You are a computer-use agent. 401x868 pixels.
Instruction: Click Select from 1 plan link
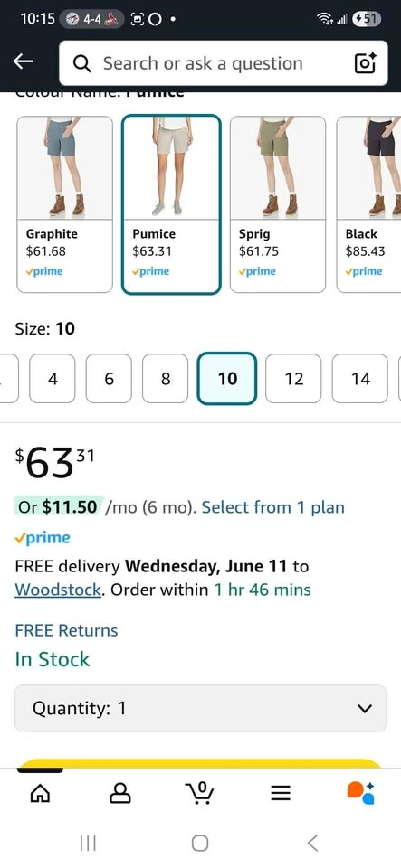(273, 507)
